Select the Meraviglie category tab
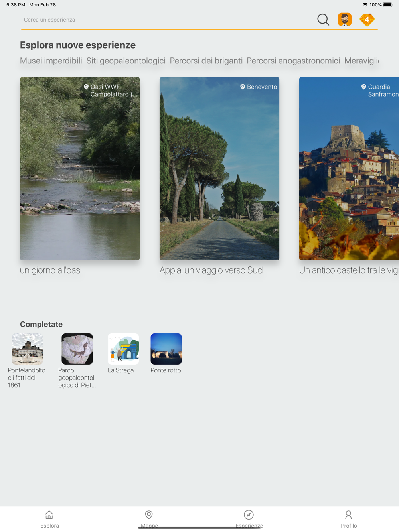The image size is (399, 532). [361, 61]
